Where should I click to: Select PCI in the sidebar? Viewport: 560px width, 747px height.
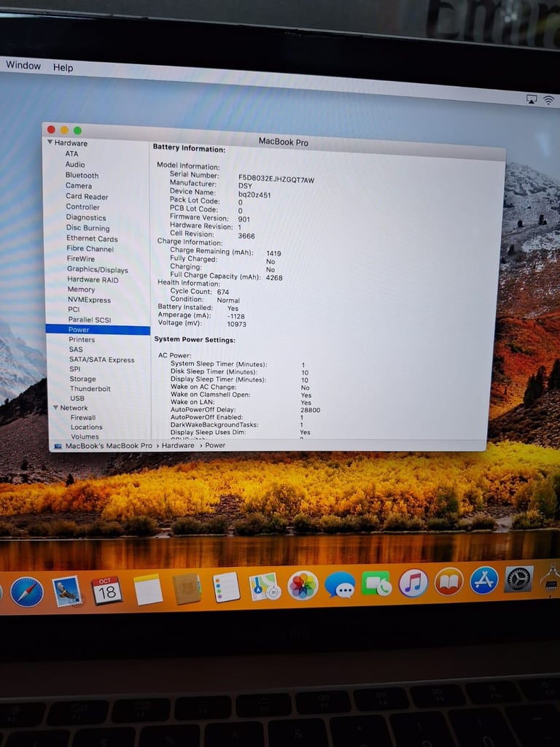pos(74,309)
